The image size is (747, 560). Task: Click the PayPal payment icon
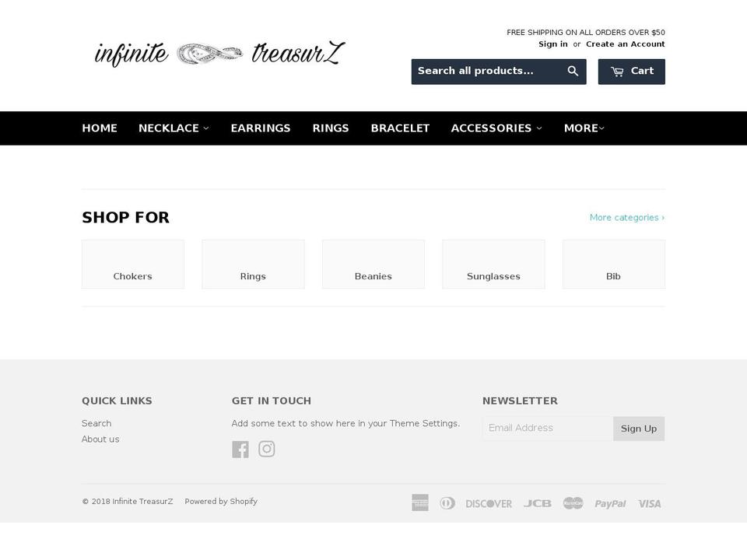610,504
